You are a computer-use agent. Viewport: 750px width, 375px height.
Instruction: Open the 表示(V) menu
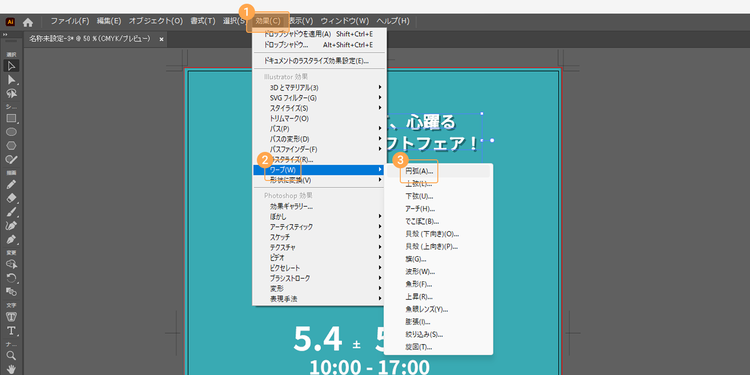(x=301, y=21)
